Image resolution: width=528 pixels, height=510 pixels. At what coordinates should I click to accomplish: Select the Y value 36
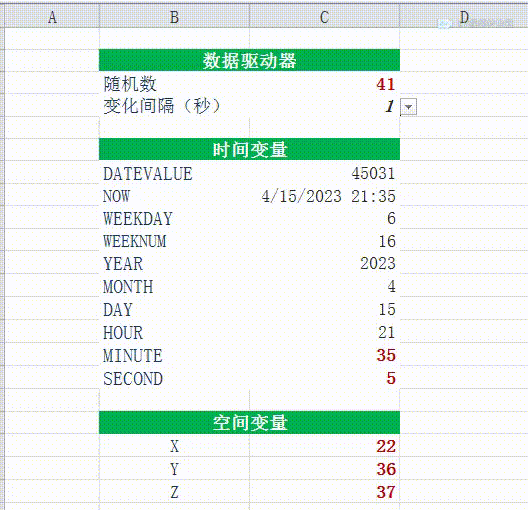point(324,469)
